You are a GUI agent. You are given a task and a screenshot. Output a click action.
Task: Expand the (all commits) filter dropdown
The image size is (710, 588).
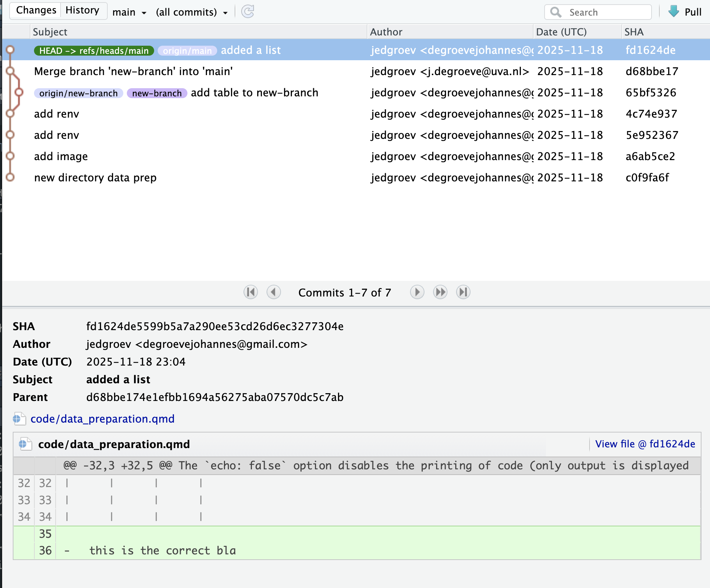coord(191,12)
